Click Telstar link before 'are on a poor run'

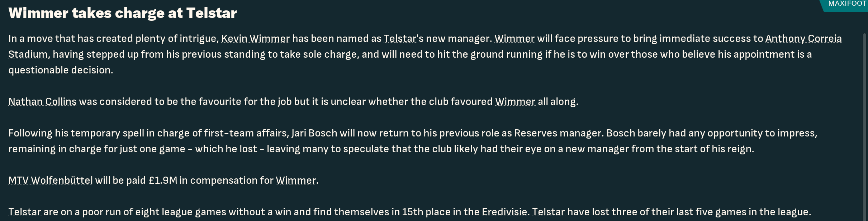coord(25,212)
